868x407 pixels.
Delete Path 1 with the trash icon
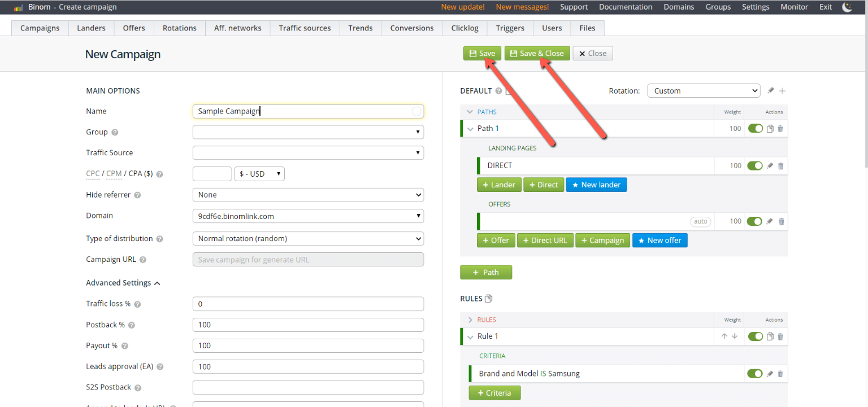780,129
